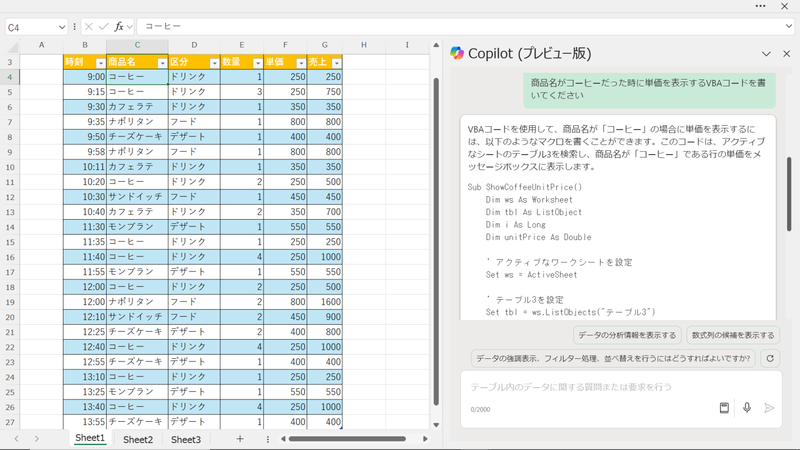Click the worksheet vertical scrollbar thumb
The height and width of the screenshot is (450, 800).
tap(436, 241)
